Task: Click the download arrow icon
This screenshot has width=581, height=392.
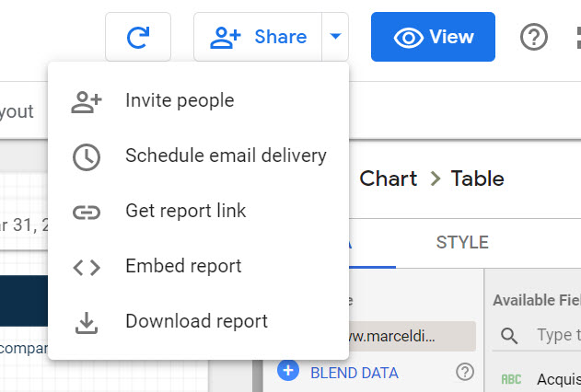Action: point(87,322)
